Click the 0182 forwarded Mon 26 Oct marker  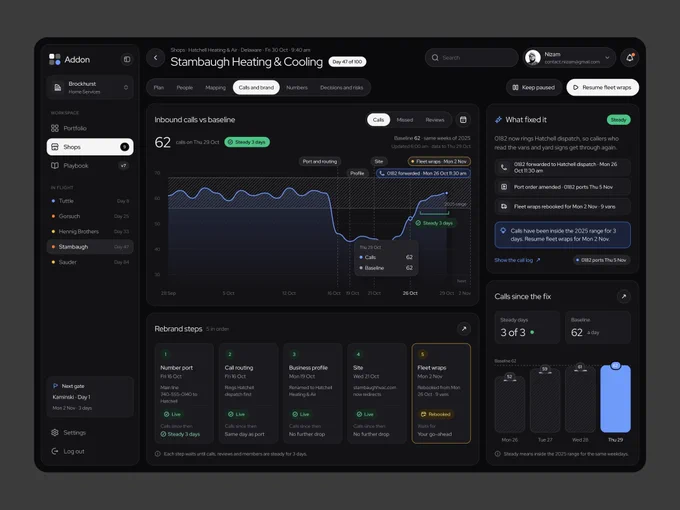(x=424, y=173)
